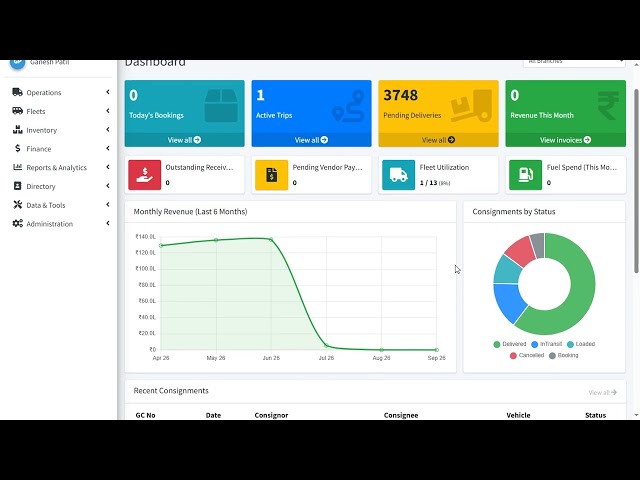
Task: Click the route icon on Active Trips card
Action: [348, 106]
